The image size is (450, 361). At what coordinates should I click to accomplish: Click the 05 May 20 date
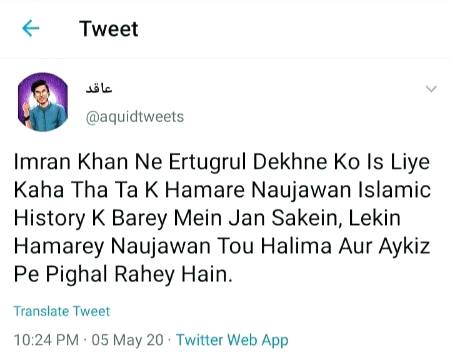pos(128,340)
